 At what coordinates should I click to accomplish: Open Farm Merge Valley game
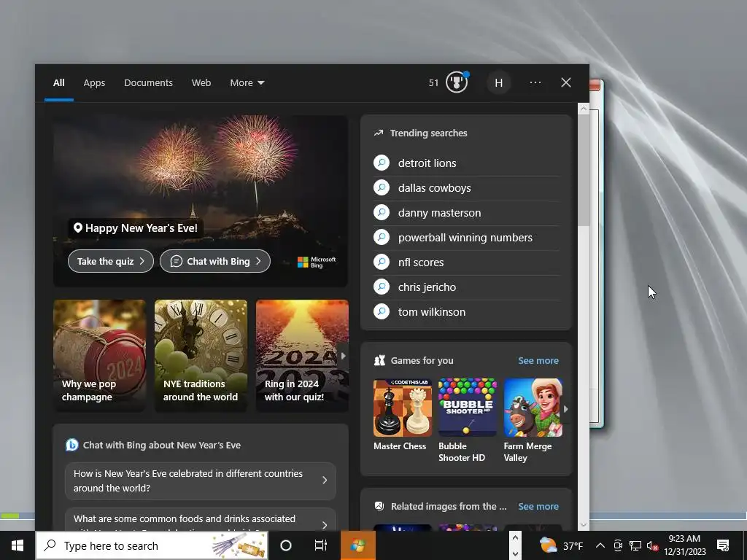(533, 421)
